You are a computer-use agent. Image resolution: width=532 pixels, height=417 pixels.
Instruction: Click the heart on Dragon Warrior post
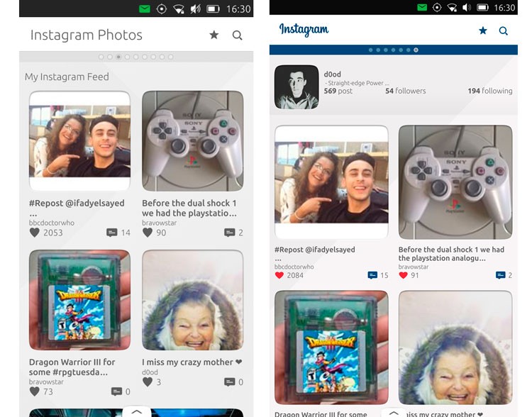point(34,391)
